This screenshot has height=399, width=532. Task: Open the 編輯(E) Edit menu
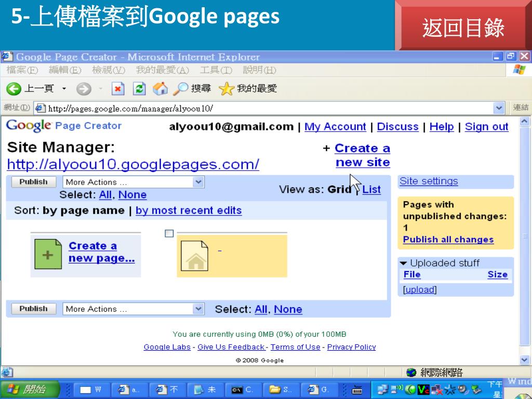pyautogui.click(x=65, y=70)
